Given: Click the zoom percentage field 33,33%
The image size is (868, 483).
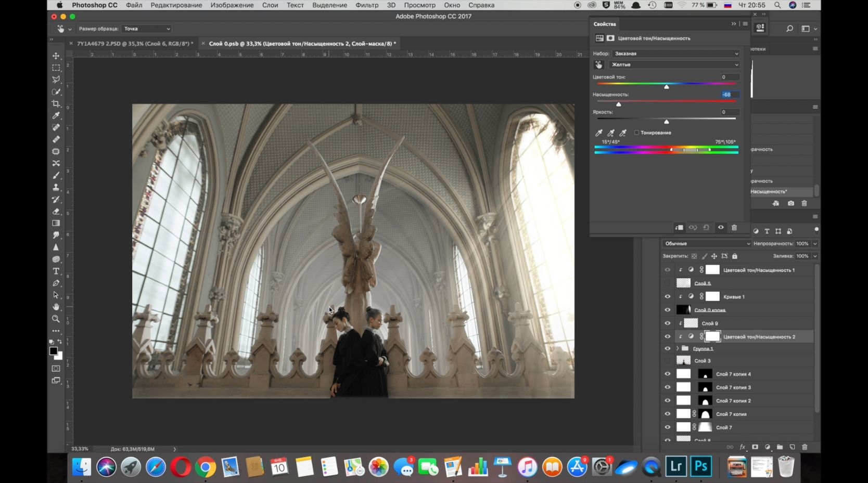Looking at the screenshot, I should tap(80, 449).
